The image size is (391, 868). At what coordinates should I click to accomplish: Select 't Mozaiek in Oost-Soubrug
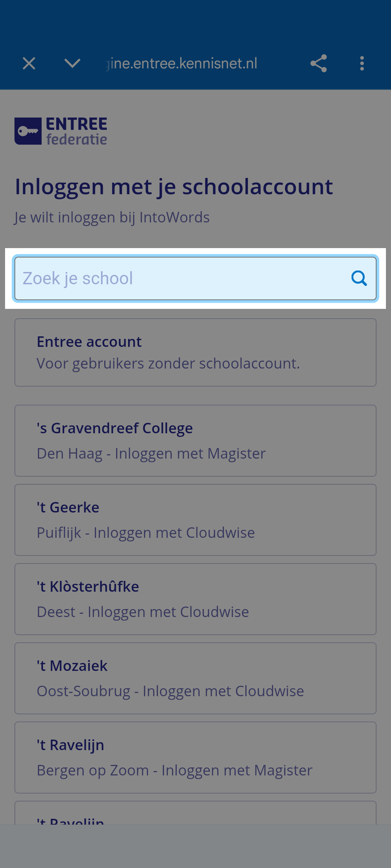pyautogui.click(x=195, y=678)
